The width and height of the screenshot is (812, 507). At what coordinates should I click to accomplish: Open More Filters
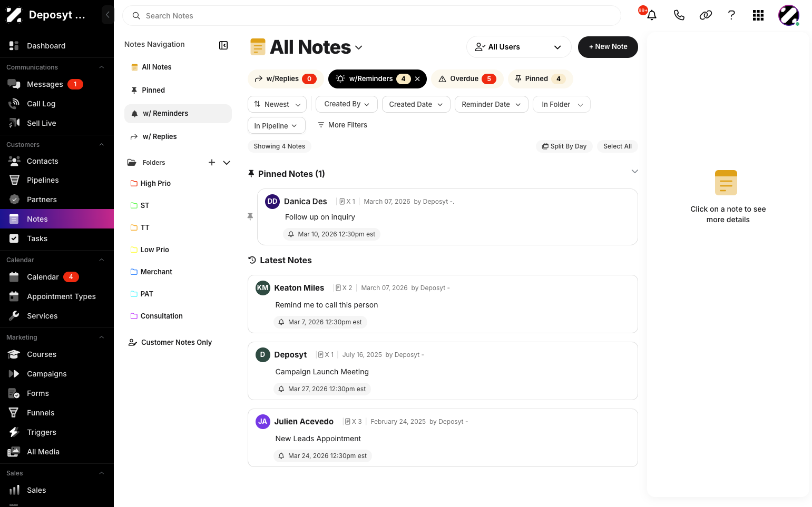(342, 125)
